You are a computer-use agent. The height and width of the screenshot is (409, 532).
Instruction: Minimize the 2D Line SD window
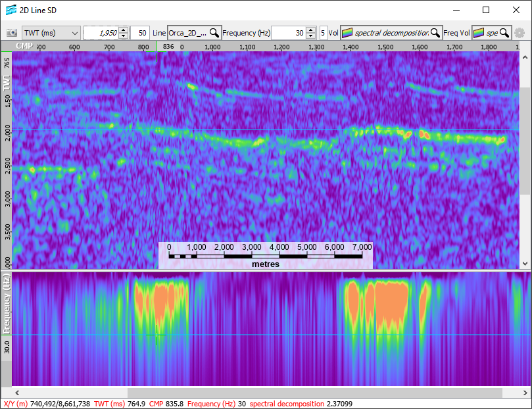(456, 10)
